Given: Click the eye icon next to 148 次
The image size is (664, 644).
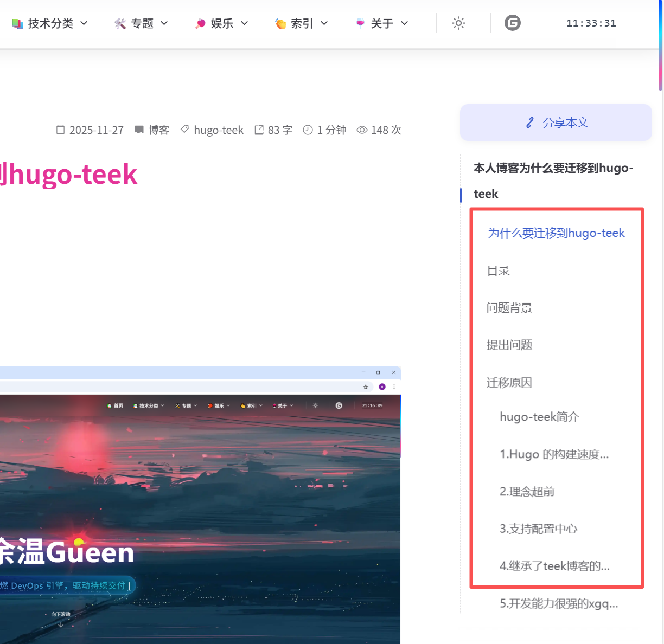Looking at the screenshot, I should pos(362,130).
